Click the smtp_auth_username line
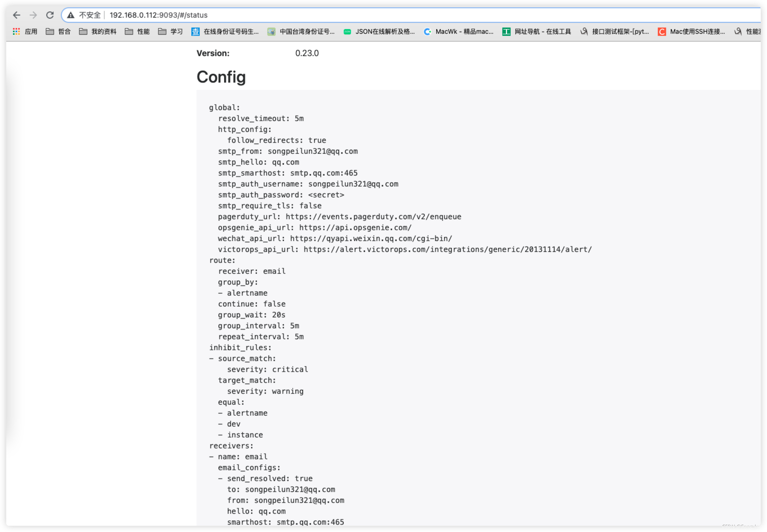 point(308,184)
